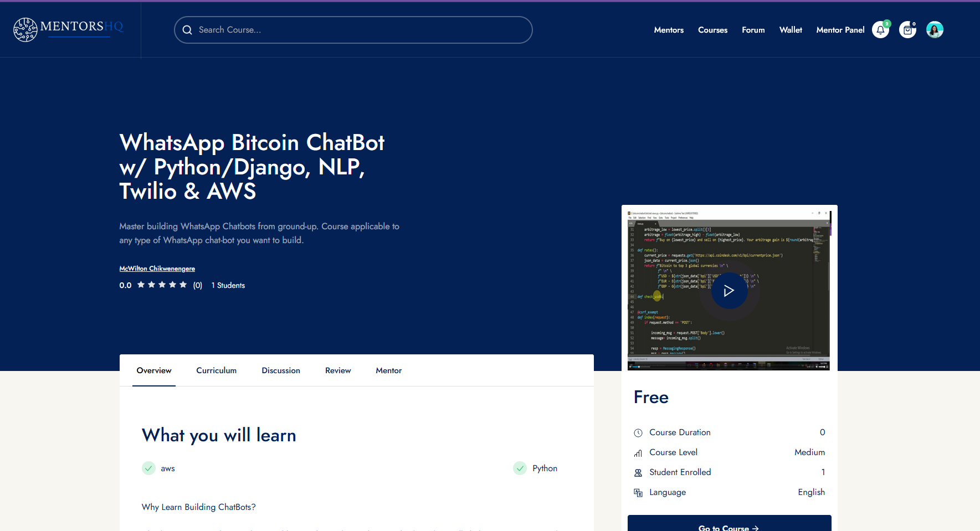Click the five-star rating stars

pos(162,285)
